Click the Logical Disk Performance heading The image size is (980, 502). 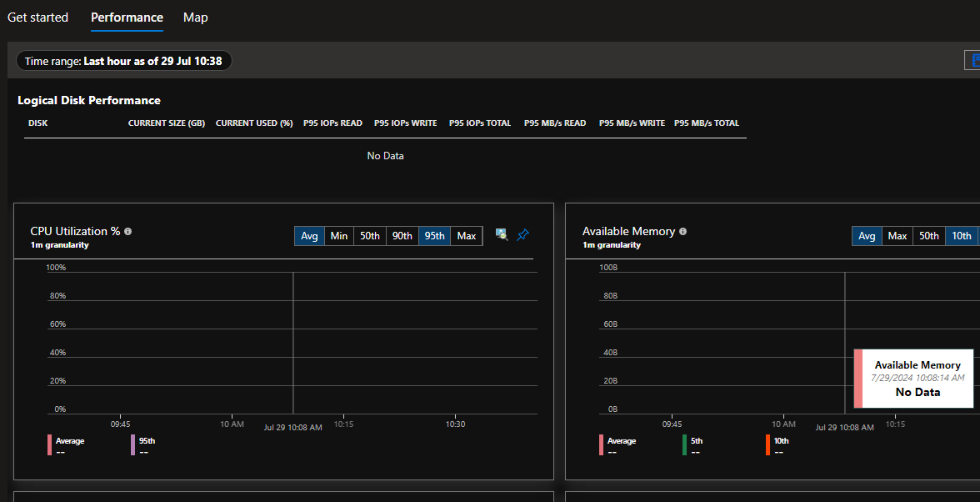pyautogui.click(x=88, y=100)
